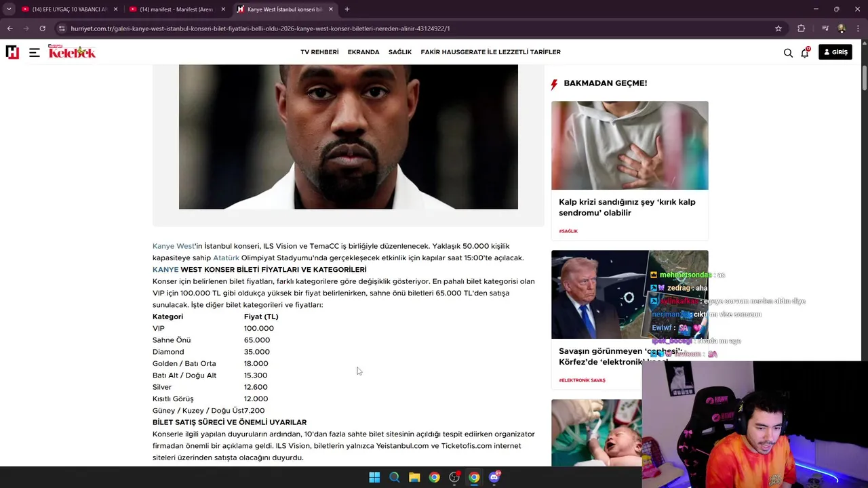868x488 pixels.
Task: Select the Diamond 35.000 price value
Action: coord(257,352)
